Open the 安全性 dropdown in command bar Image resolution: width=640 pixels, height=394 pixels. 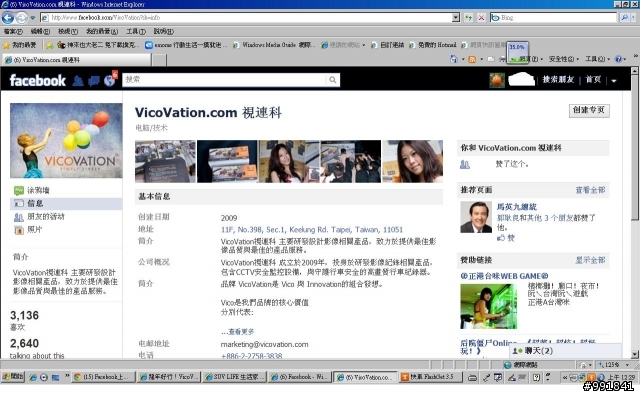click(564, 59)
